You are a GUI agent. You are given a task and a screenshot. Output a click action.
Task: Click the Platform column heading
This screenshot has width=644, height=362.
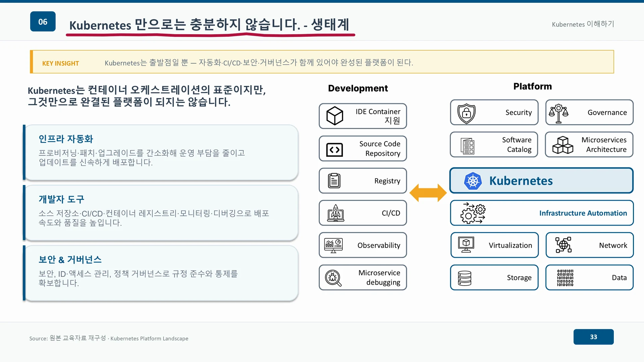(x=533, y=86)
